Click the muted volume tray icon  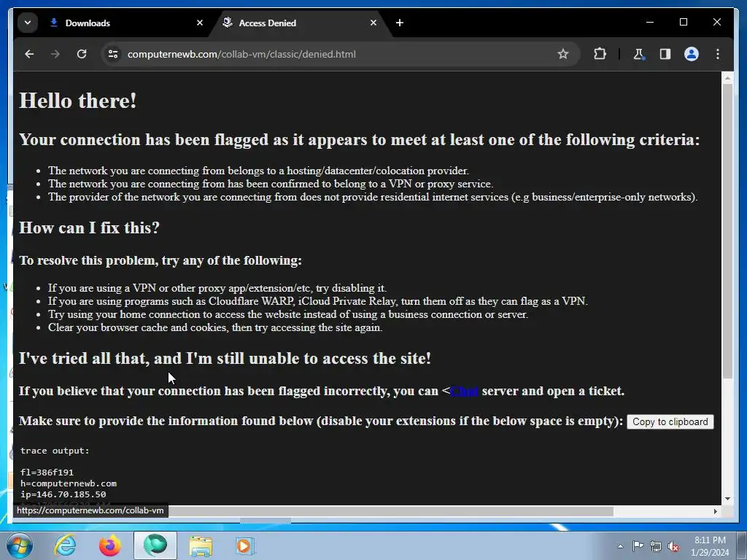pos(673,547)
